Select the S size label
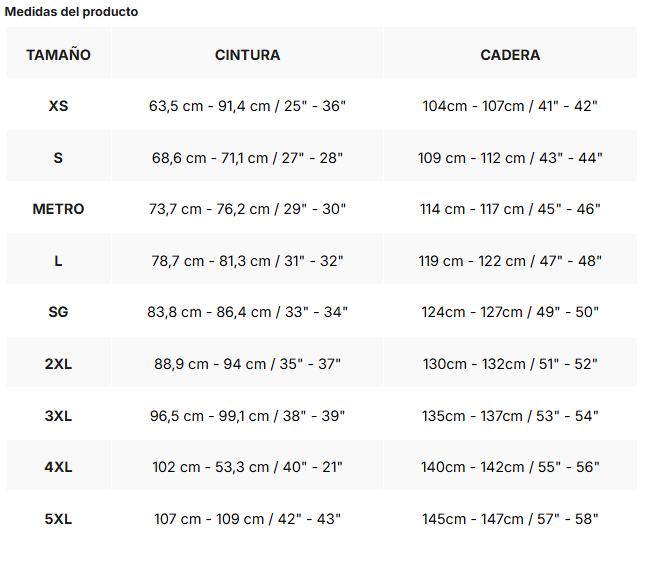Image resolution: width=649 pixels, height=563 pixels. (x=58, y=158)
